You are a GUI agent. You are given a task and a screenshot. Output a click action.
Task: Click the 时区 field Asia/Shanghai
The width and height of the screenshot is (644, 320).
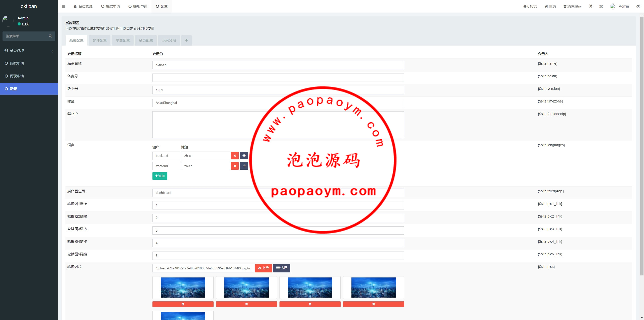point(278,103)
